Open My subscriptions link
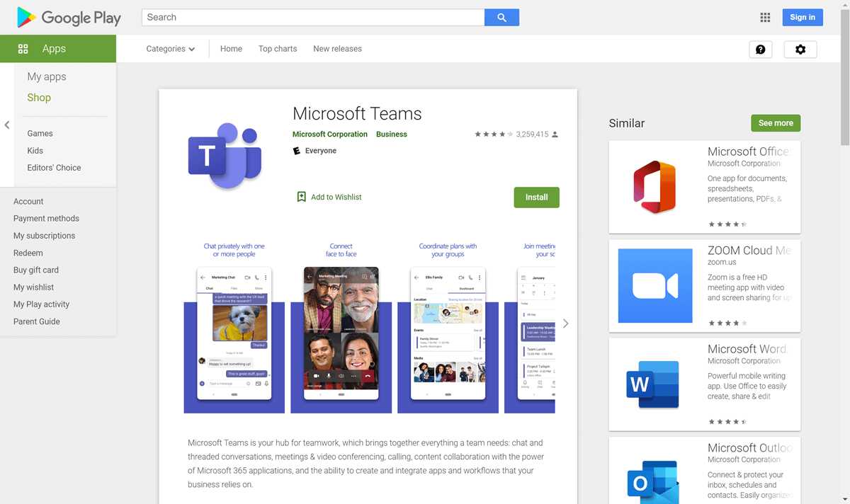This screenshot has height=504, width=850. [x=44, y=236]
